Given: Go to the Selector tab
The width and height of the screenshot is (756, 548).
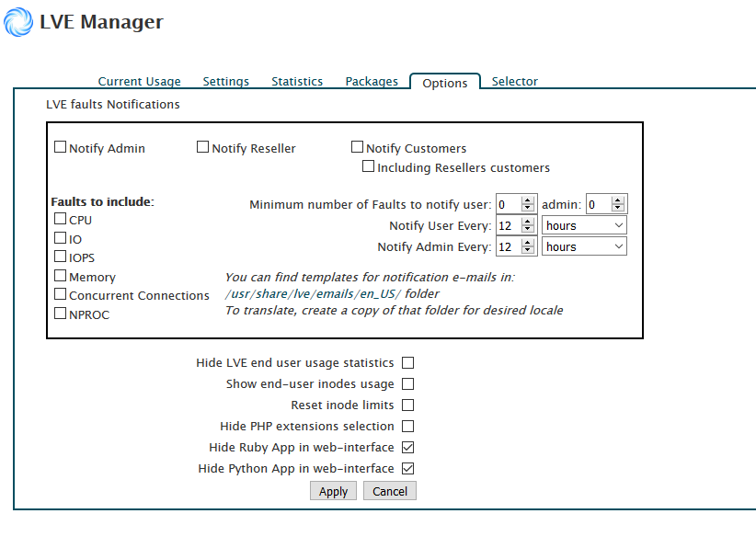Looking at the screenshot, I should pyautogui.click(x=514, y=82).
